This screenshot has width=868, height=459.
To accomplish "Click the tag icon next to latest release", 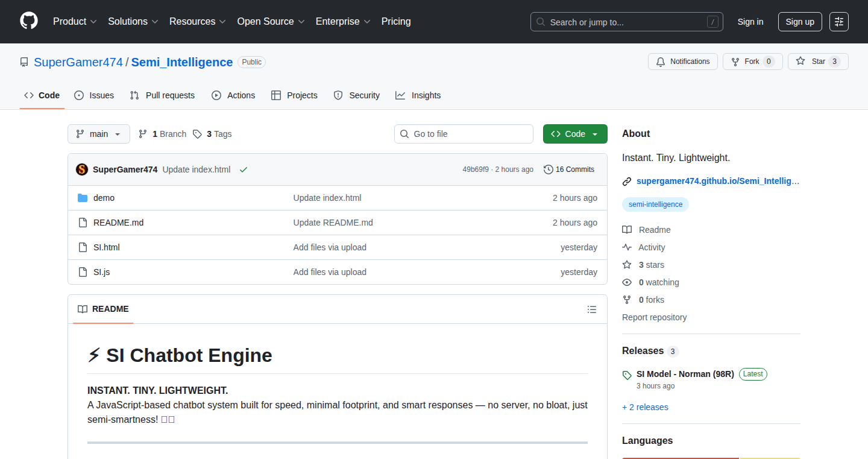I will (627, 375).
